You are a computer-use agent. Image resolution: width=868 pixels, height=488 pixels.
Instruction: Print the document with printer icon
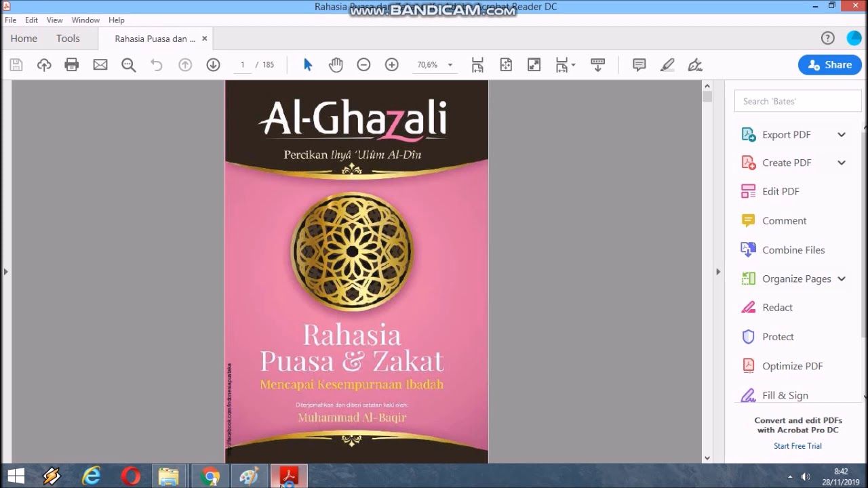click(72, 65)
